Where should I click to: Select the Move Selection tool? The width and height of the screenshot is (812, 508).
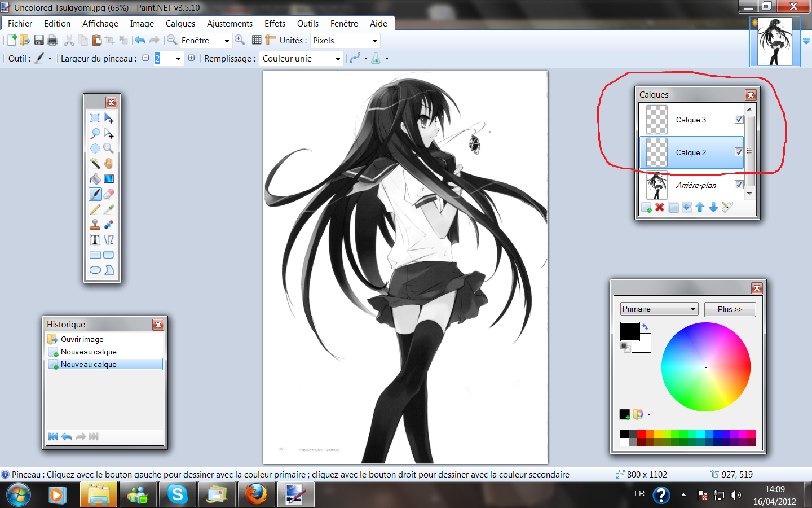(x=109, y=133)
